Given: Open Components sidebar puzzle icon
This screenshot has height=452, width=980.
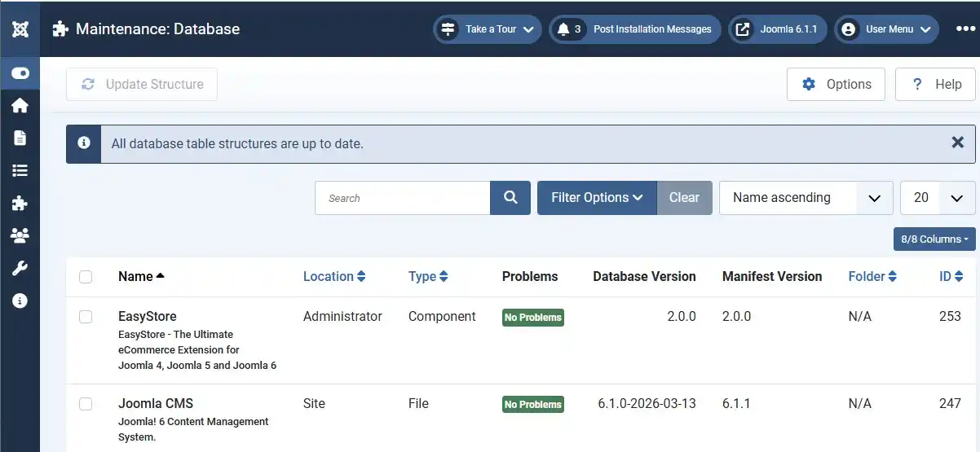Looking at the screenshot, I should coord(20,203).
